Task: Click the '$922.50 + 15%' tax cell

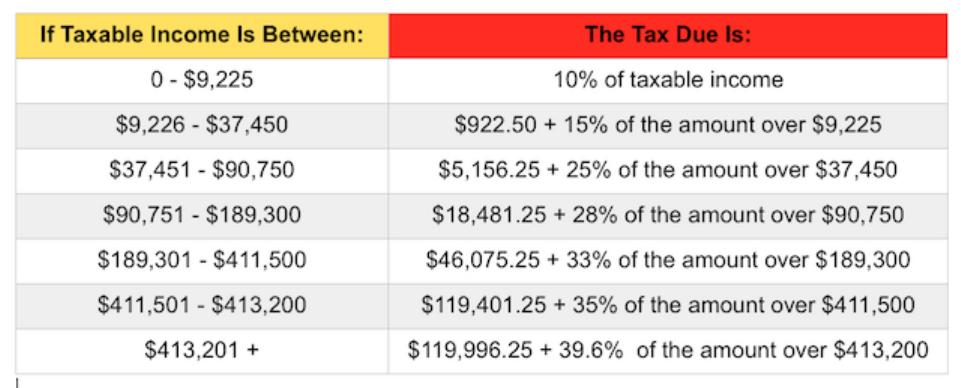Action: click(667, 126)
